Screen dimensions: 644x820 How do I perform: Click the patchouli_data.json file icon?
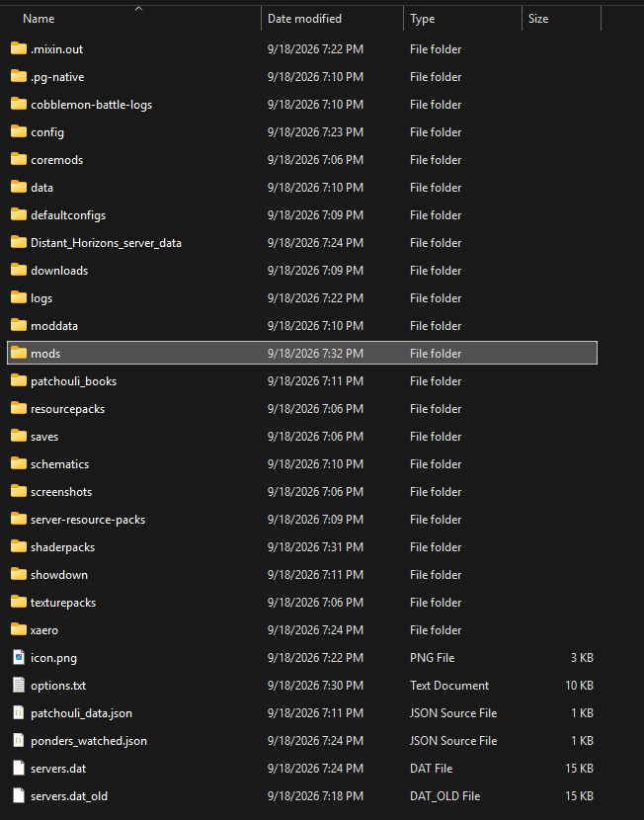tap(19, 712)
